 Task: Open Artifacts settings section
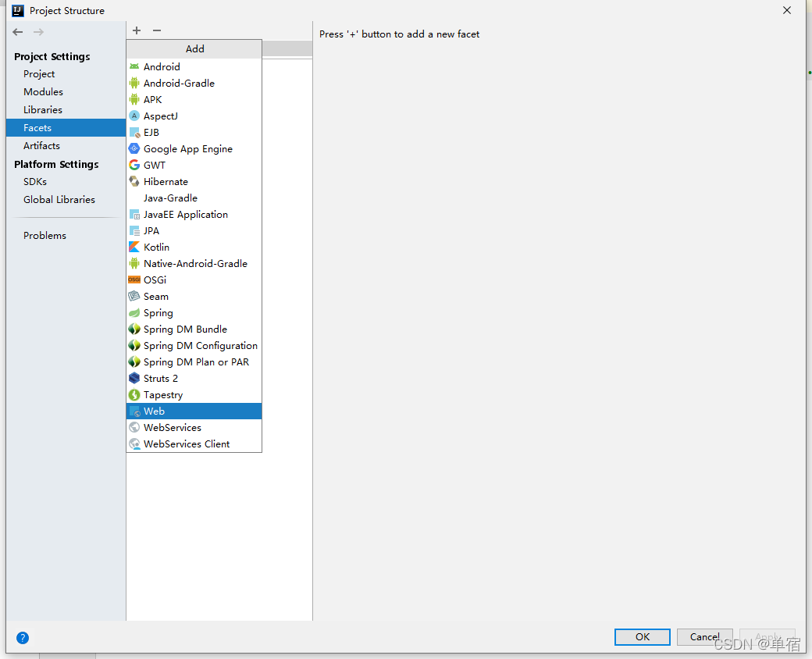(66, 145)
